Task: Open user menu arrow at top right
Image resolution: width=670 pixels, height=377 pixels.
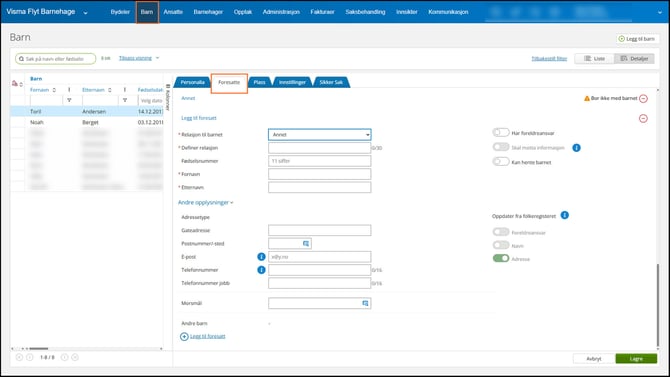Action: click(x=660, y=12)
